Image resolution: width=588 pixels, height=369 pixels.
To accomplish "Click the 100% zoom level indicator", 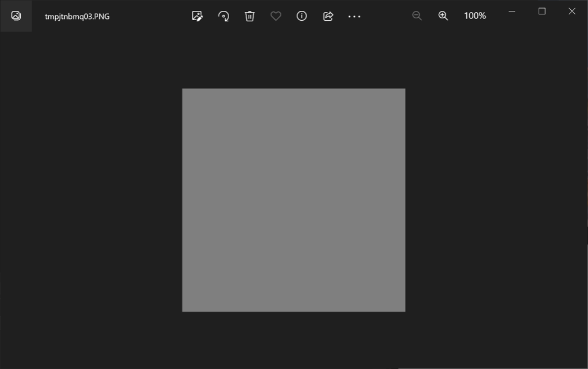I will [475, 16].
